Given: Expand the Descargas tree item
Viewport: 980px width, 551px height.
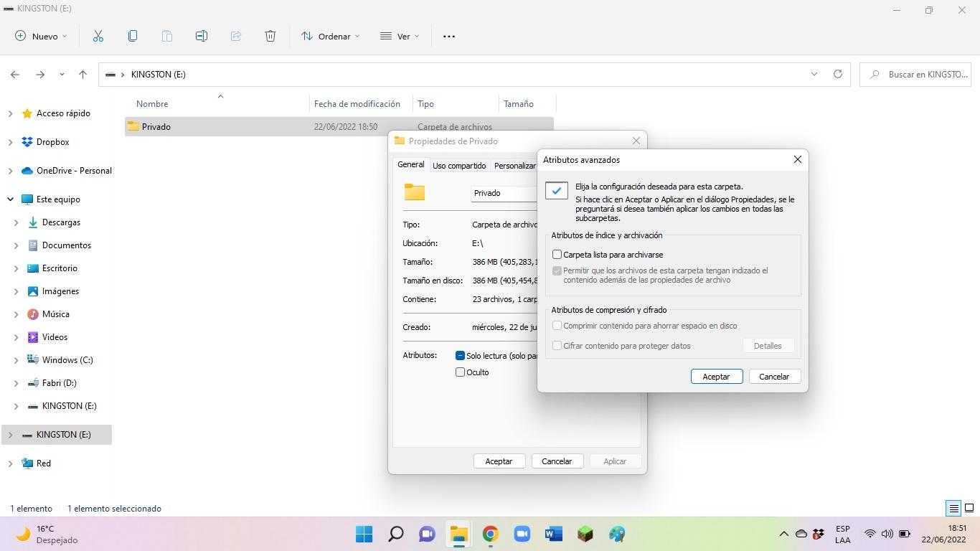Looking at the screenshot, I should pyautogui.click(x=16, y=222).
